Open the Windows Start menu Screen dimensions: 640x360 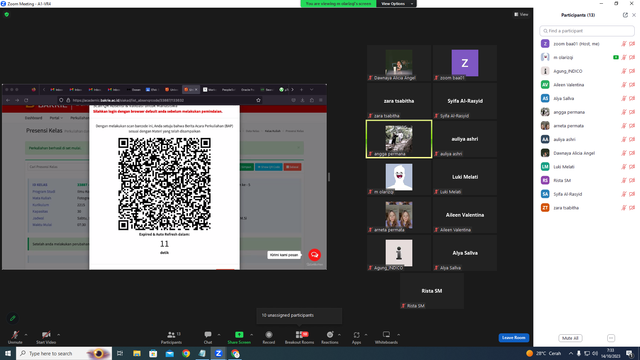[8, 353]
